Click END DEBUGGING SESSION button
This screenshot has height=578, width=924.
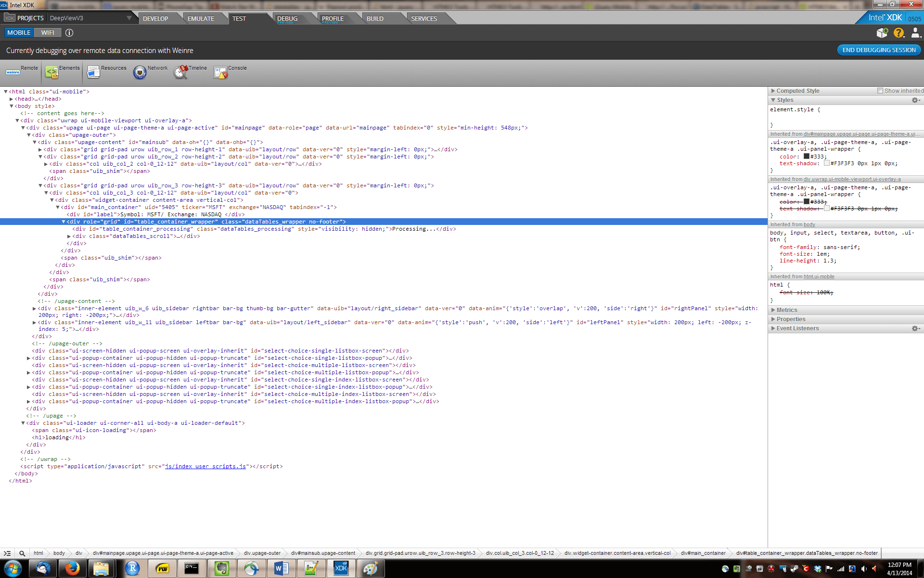tap(879, 50)
